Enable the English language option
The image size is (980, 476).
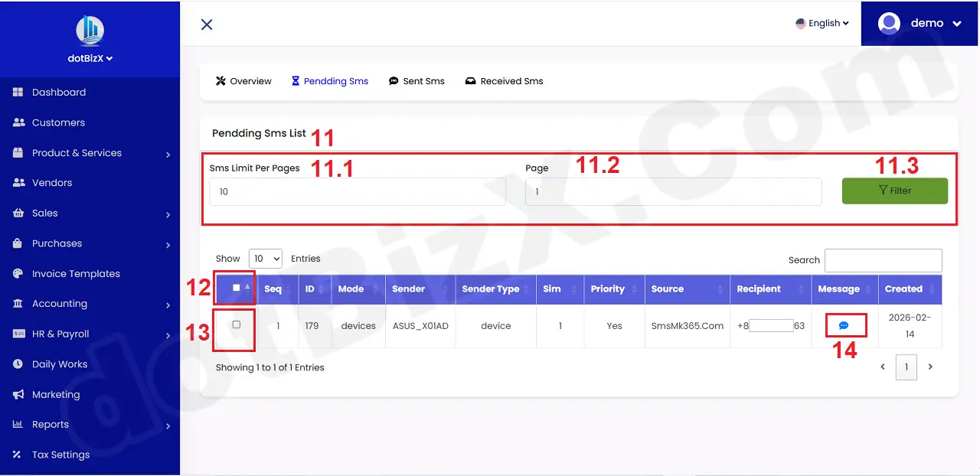[821, 23]
